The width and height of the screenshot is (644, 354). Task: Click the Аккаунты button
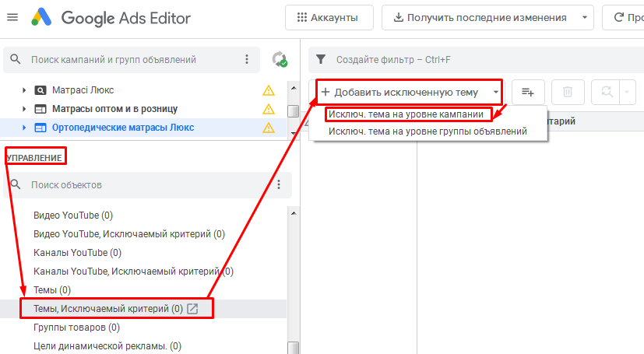point(329,17)
